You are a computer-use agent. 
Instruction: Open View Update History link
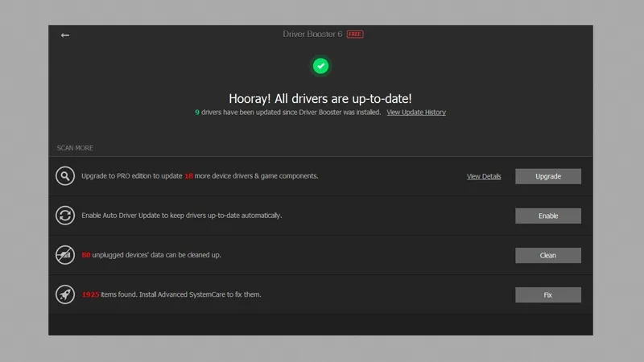tap(415, 113)
